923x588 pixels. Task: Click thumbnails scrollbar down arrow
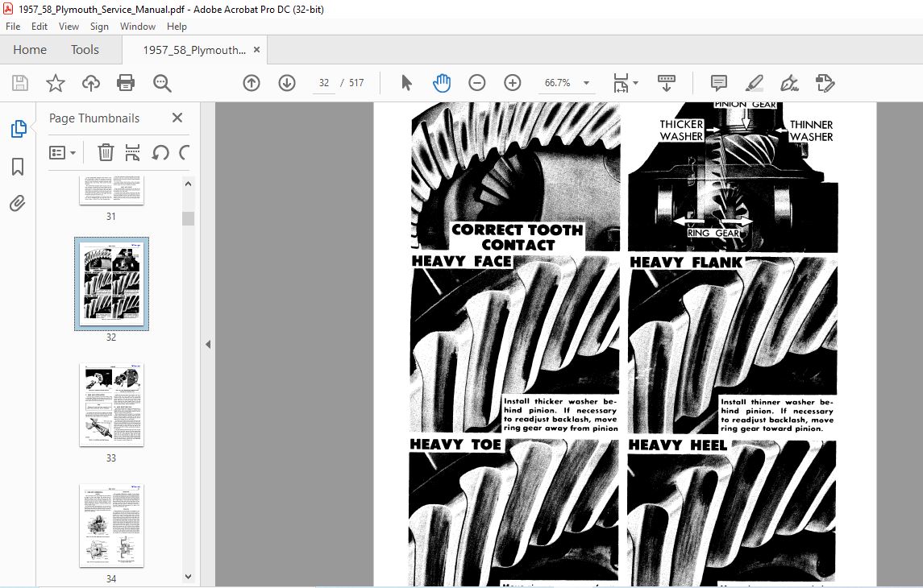coord(189,577)
